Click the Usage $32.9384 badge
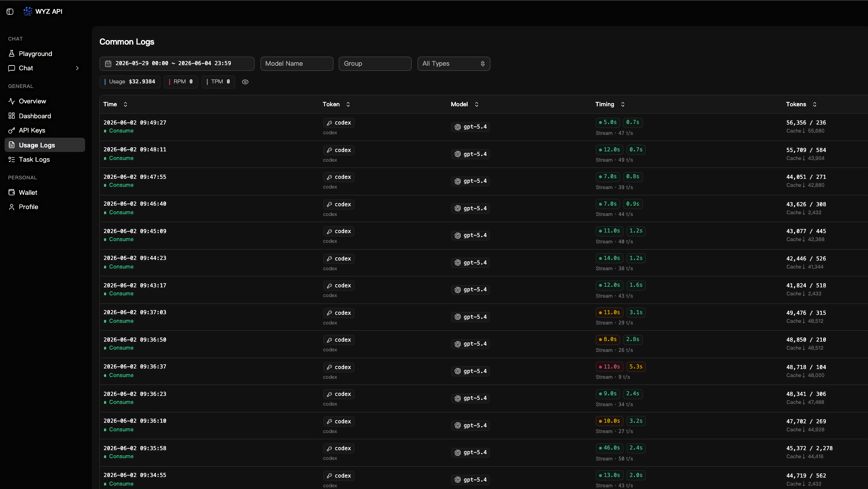 pos(130,82)
